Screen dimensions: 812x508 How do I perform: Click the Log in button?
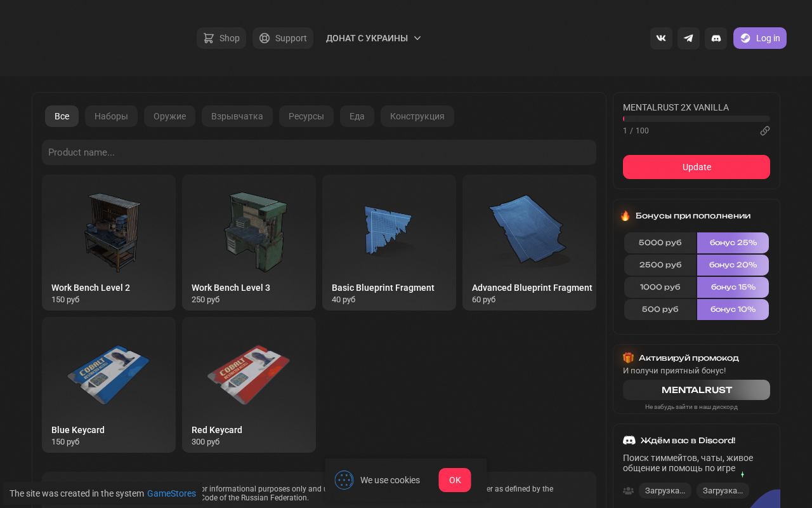pos(760,38)
